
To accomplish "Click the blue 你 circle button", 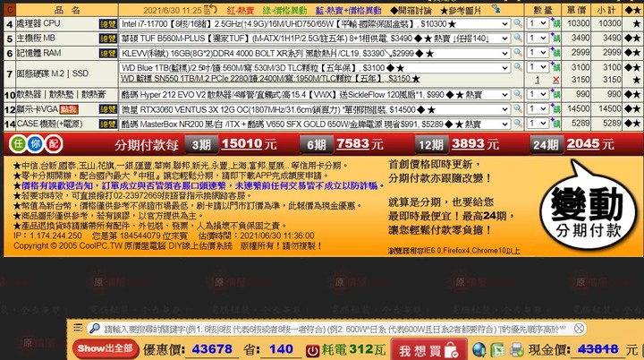I will (x=36, y=143).
